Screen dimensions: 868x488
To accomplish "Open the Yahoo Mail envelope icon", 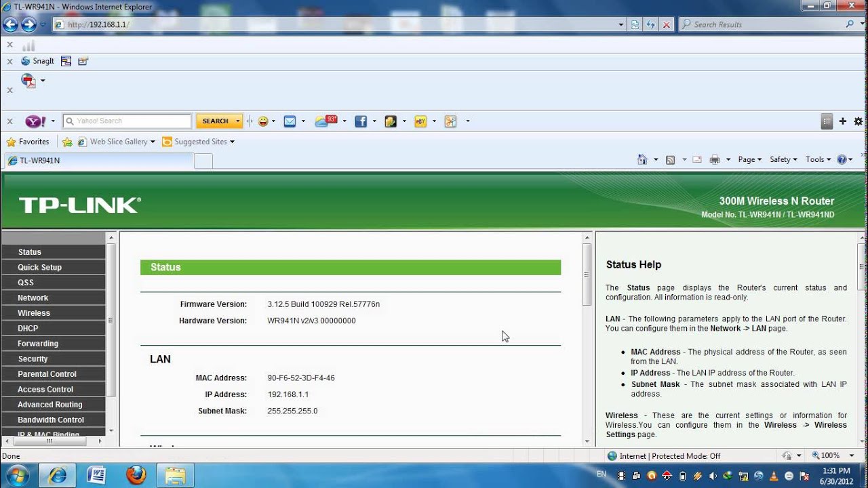I will click(x=290, y=121).
